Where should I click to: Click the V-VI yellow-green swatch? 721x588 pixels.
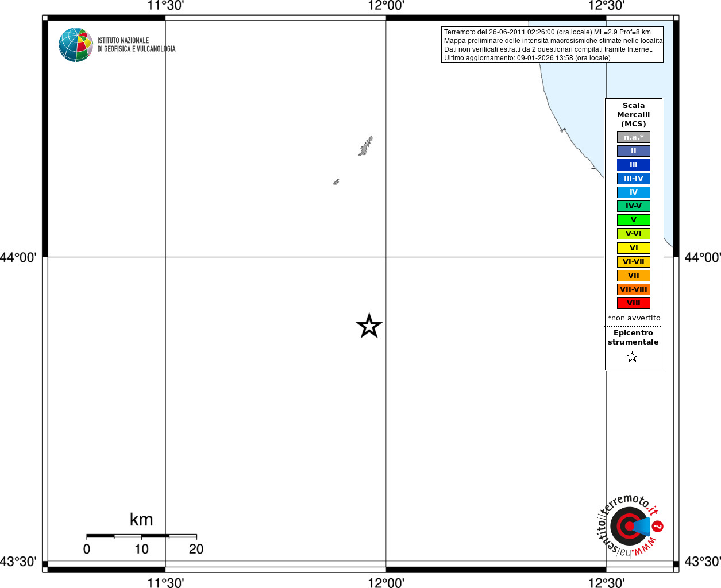pyautogui.click(x=634, y=234)
